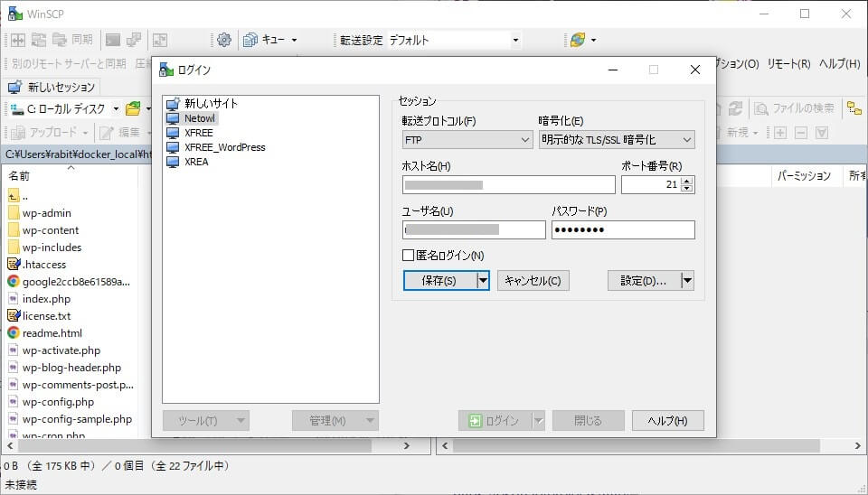This screenshot has width=868, height=495.
Task: Click the queue icon in the toolbar
Action: 250,40
